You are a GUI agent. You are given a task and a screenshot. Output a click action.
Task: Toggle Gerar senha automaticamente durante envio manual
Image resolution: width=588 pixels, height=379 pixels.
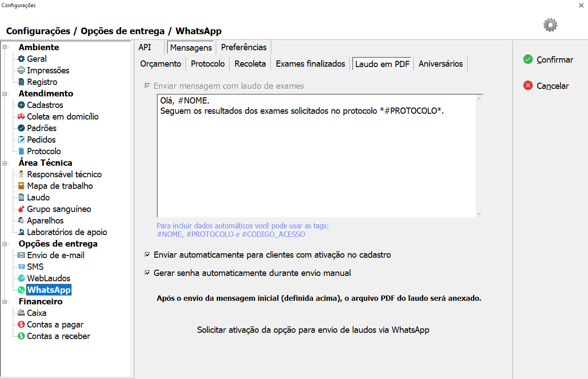147,273
